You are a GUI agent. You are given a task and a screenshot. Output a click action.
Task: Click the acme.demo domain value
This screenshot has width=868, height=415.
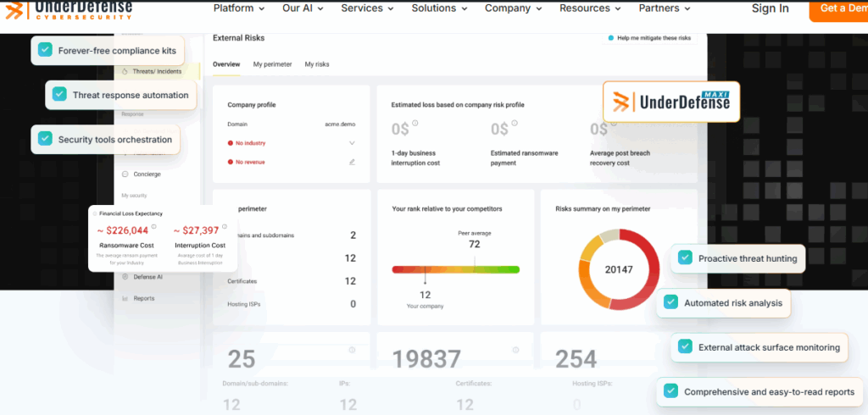pyautogui.click(x=341, y=124)
